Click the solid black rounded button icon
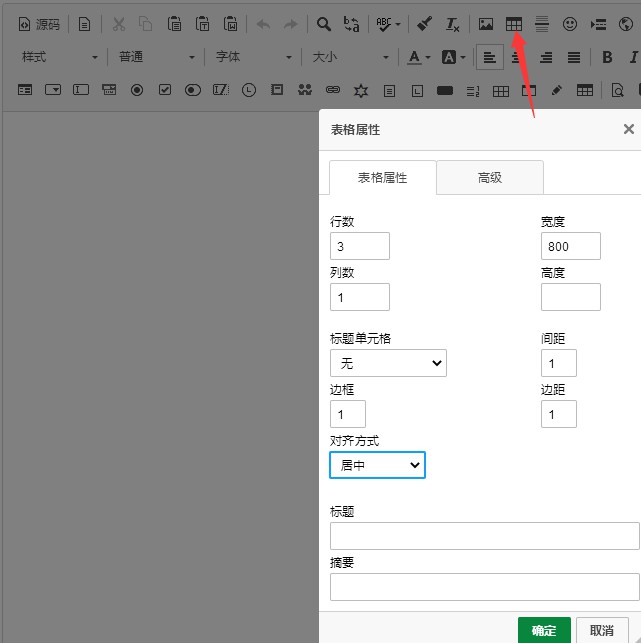641x643 pixels. (x=445, y=90)
